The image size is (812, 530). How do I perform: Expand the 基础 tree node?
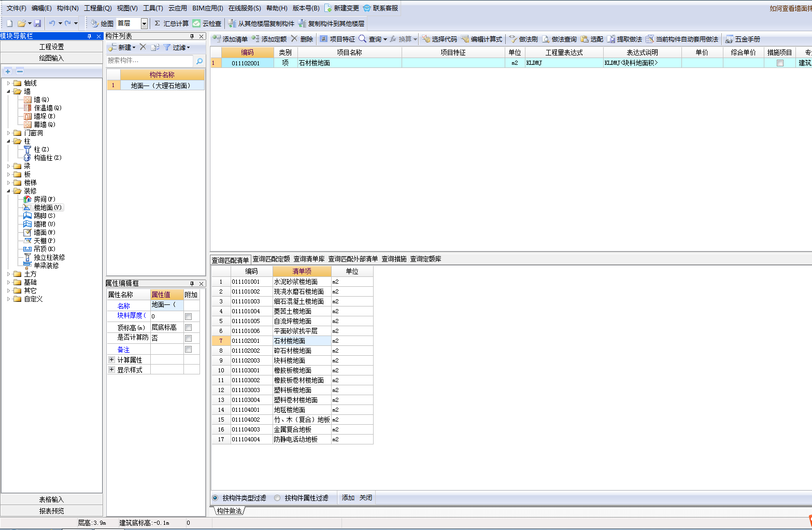[8, 282]
